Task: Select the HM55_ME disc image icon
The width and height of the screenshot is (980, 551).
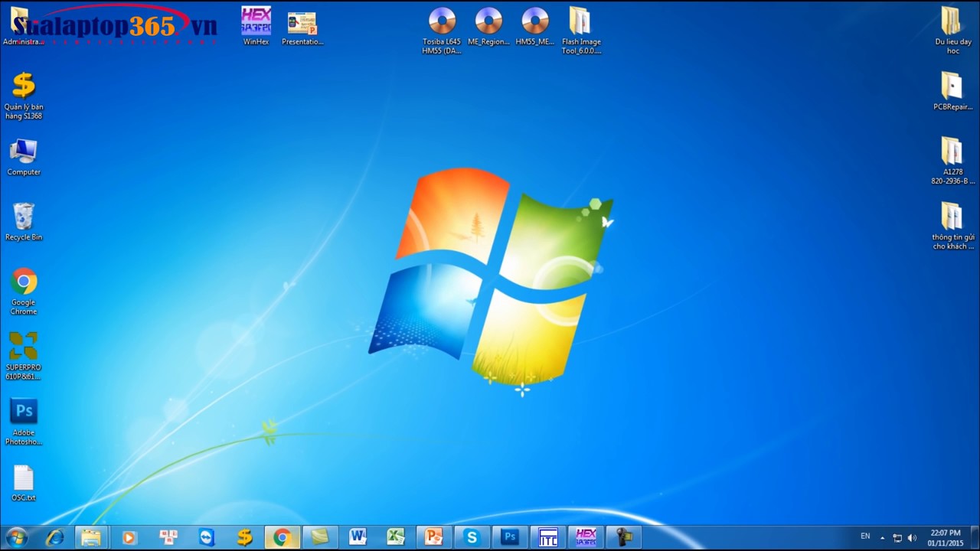Action: coord(535,26)
